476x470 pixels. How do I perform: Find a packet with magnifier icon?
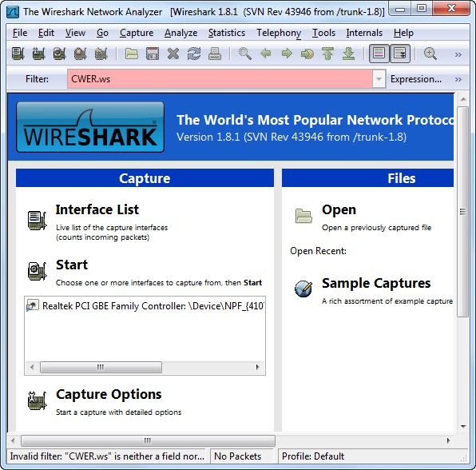point(244,54)
